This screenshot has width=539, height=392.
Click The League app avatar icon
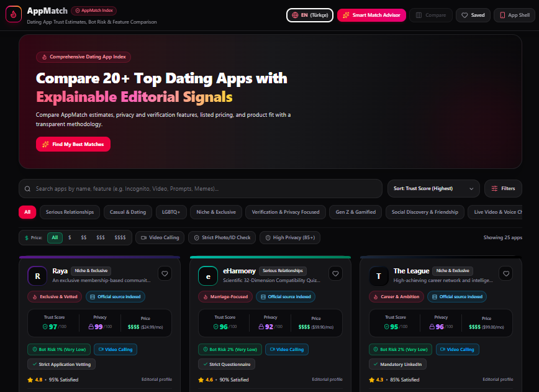(378, 276)
